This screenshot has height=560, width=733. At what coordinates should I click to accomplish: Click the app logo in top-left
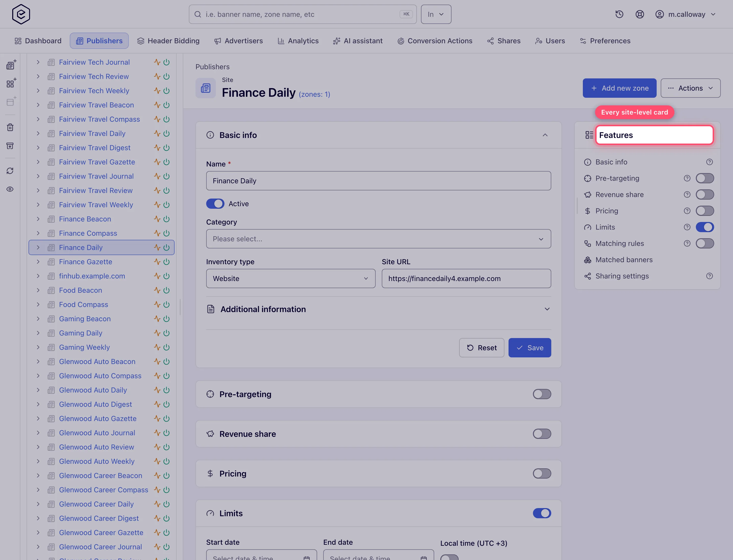point(21,14)
